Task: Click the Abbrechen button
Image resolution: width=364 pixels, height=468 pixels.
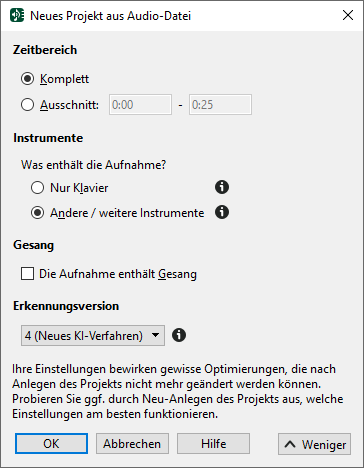Action: click(132, 444)
